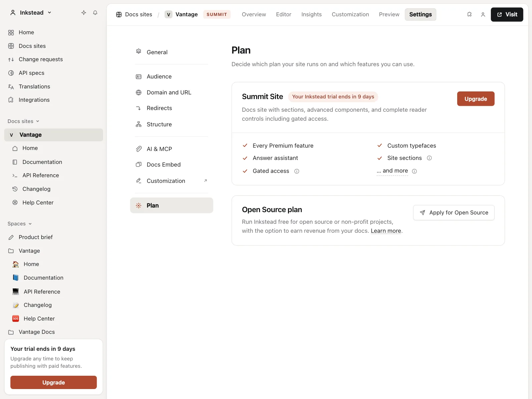
Task: Click the info icon next to Gated access
Action: click(x=297, y=171)
